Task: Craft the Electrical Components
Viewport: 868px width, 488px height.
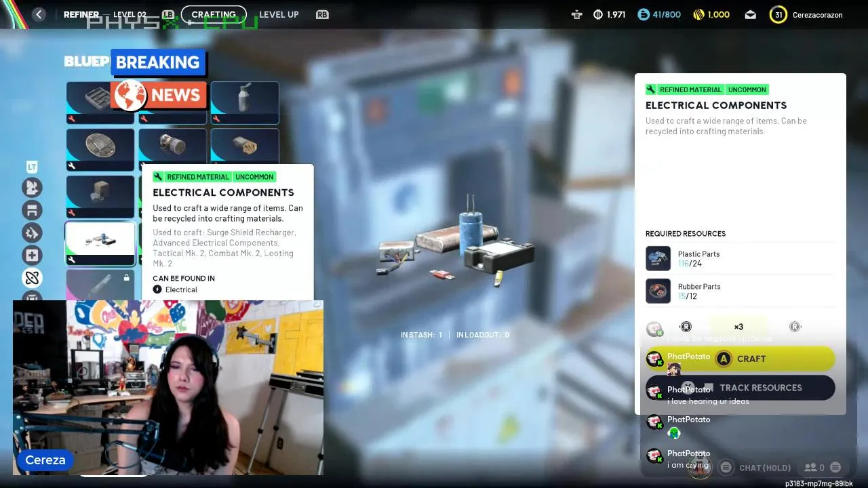Action: 741,359
